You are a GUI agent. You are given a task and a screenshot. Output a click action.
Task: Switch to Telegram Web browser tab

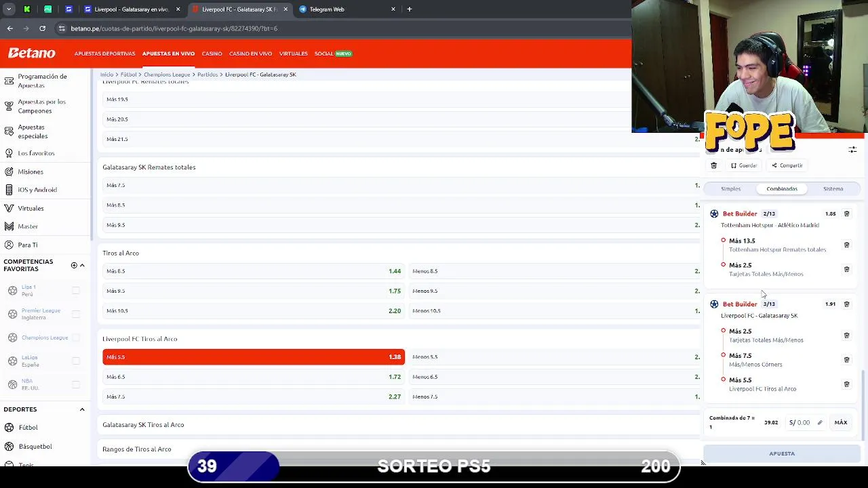346,9
